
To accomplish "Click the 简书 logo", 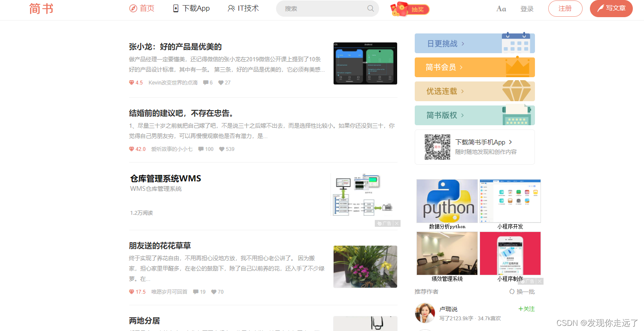I will pos(42,9).
